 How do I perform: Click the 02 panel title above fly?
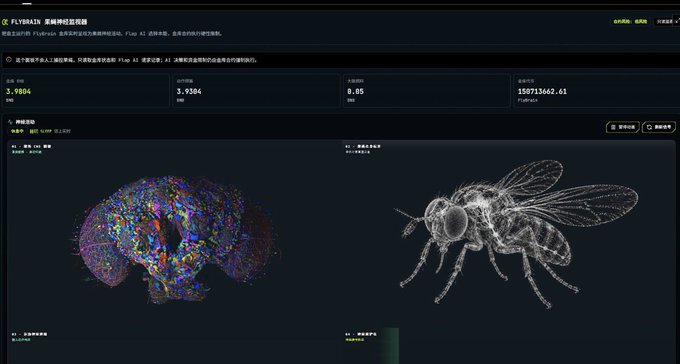coord(363,147)
